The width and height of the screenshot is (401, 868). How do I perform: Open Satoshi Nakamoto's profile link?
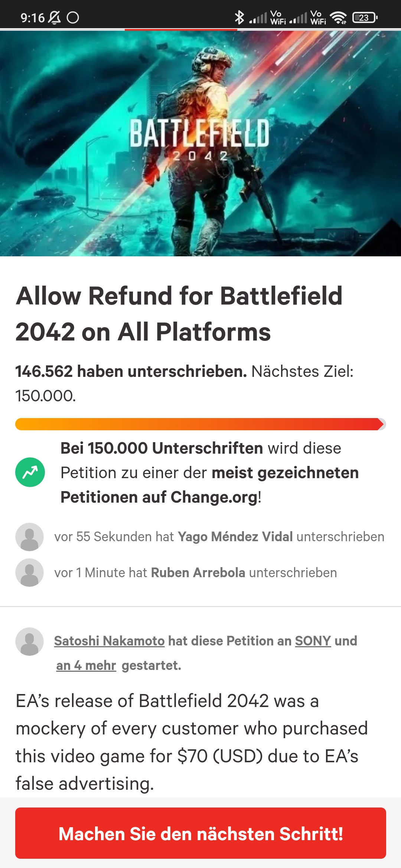point(109,641)
